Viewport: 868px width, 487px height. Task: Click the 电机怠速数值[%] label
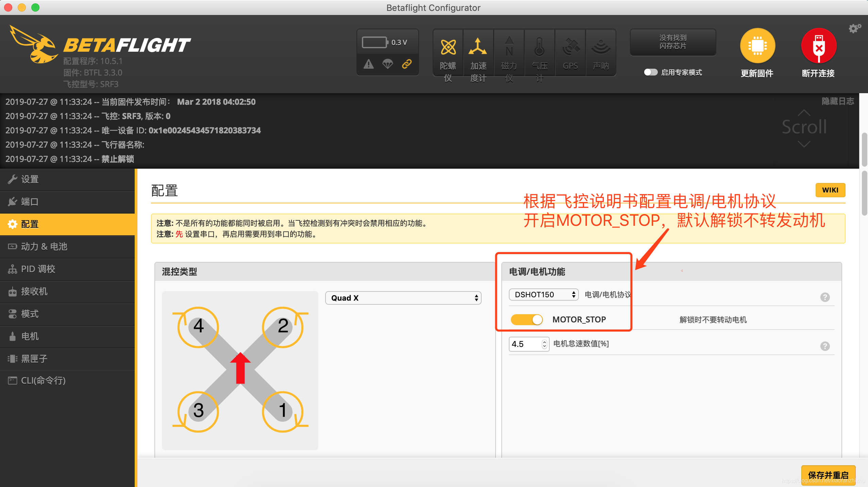pyautogui.click(x=581, y=344)
